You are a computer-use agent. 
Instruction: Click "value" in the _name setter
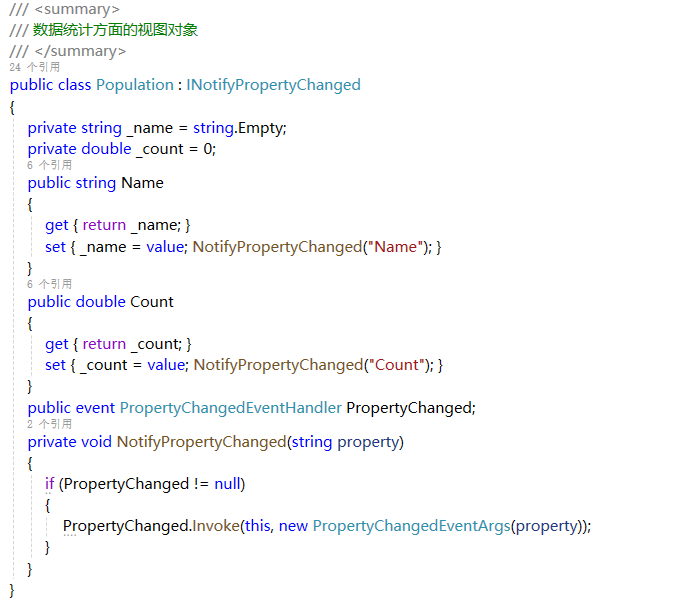click(165, 247)
